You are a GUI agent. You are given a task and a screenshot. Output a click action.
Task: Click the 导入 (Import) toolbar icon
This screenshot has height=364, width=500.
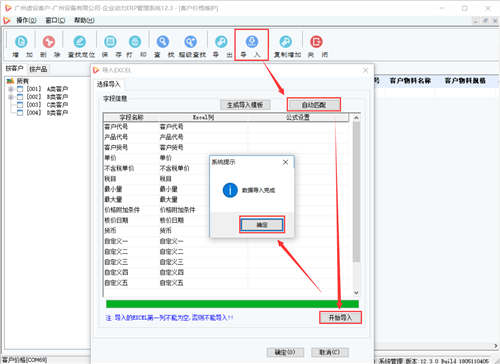coord(252,42)
